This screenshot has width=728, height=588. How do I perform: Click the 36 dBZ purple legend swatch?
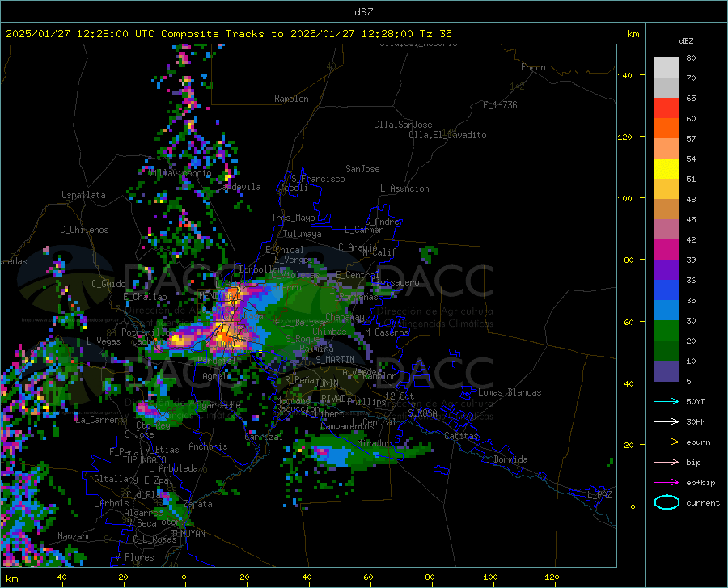tap(667, 269)
